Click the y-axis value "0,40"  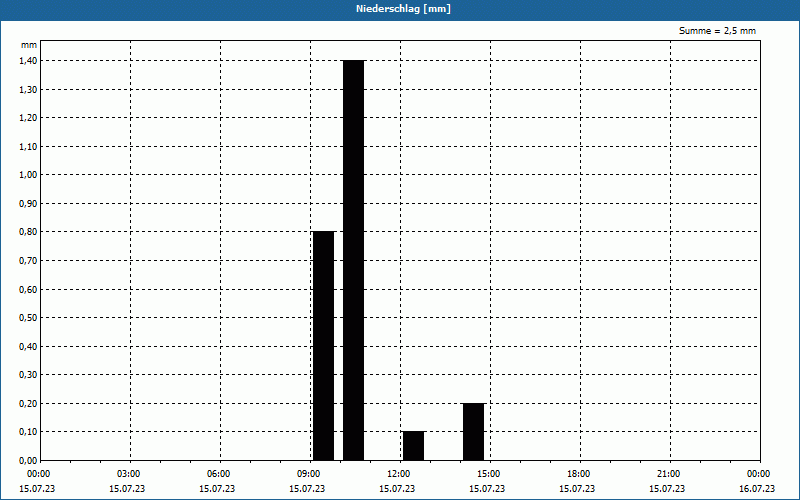[x=28, y=346]
